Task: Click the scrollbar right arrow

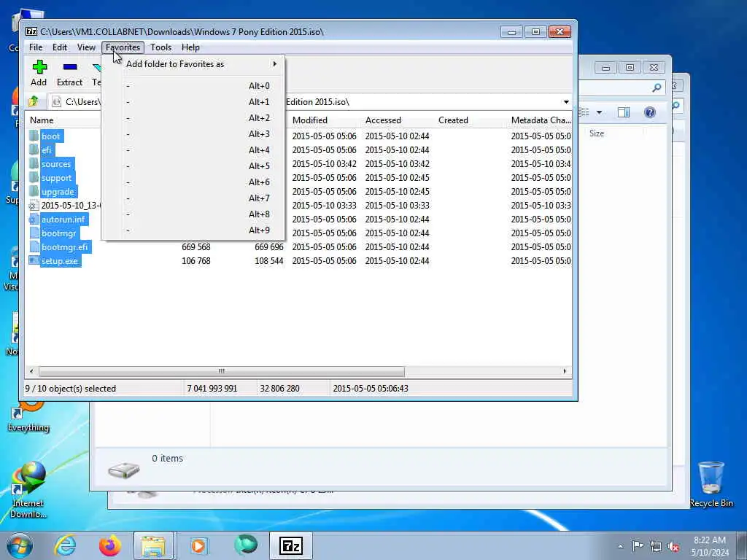Action: tap(565, 371)
